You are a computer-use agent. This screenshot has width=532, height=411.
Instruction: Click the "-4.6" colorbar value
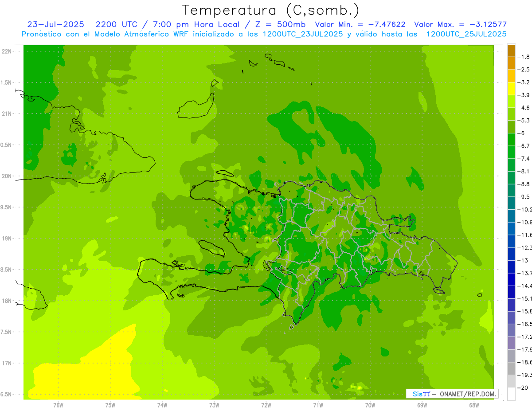pos(524,108)
